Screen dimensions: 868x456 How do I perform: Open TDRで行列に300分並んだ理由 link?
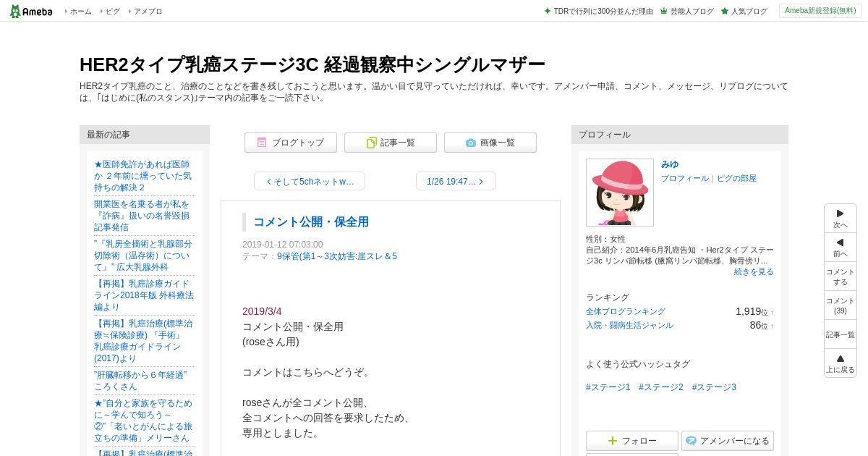click(603, 12)
